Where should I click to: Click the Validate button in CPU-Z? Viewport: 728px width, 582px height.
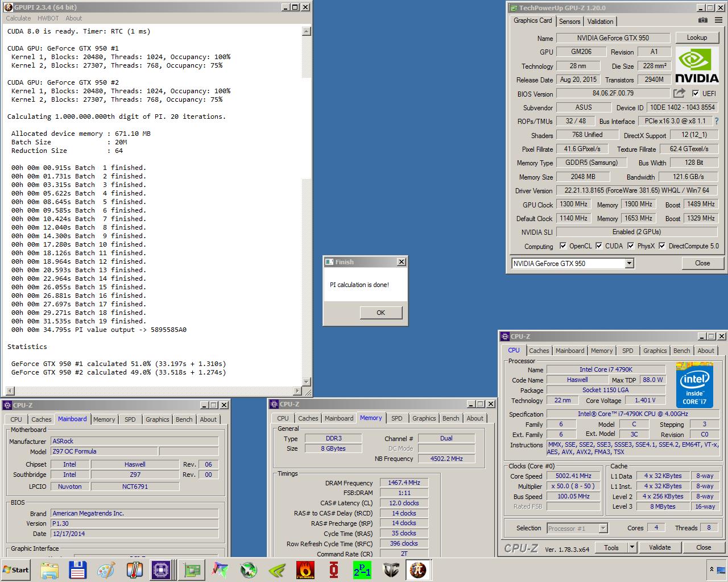tap(660, 547)
